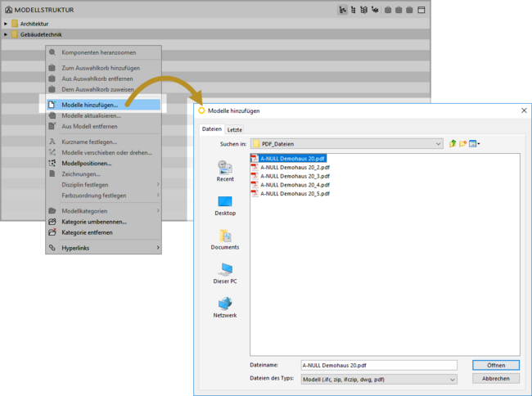Activate the hierarchy tree view icon in Modellstruktur
The height and width of the screenshot is (396, 532).
(342, 10)
